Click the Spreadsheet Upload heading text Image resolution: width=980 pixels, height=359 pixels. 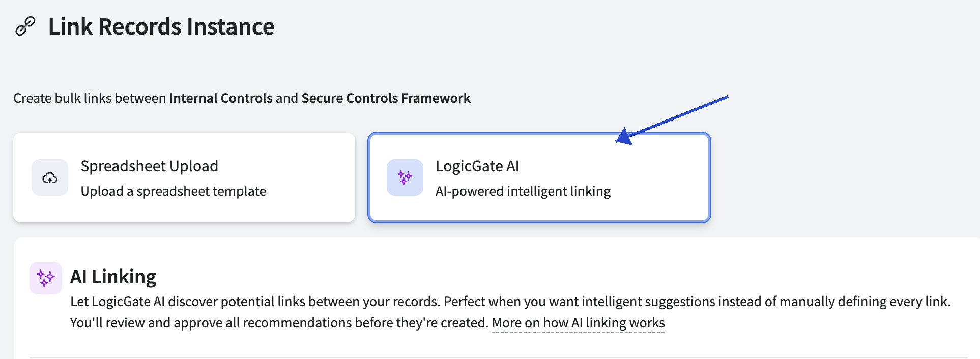click(150, 166)
